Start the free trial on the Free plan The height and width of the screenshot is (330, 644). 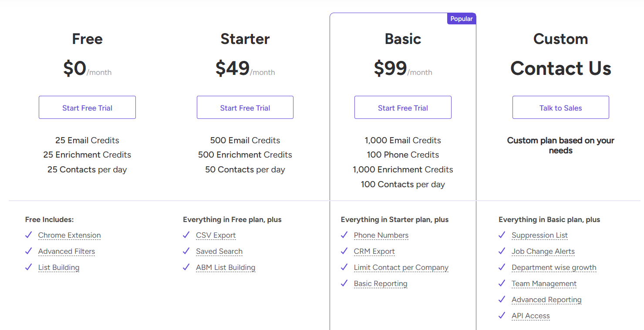(87, 107)
